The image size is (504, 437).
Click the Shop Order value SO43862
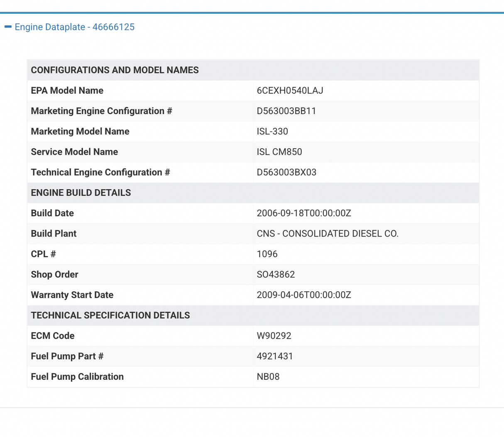point(276,274)
